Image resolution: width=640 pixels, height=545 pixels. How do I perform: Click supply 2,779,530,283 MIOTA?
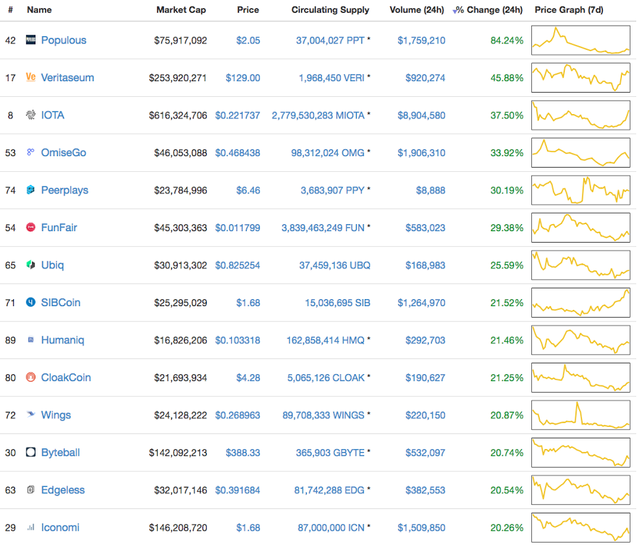(x=318, y=116)
